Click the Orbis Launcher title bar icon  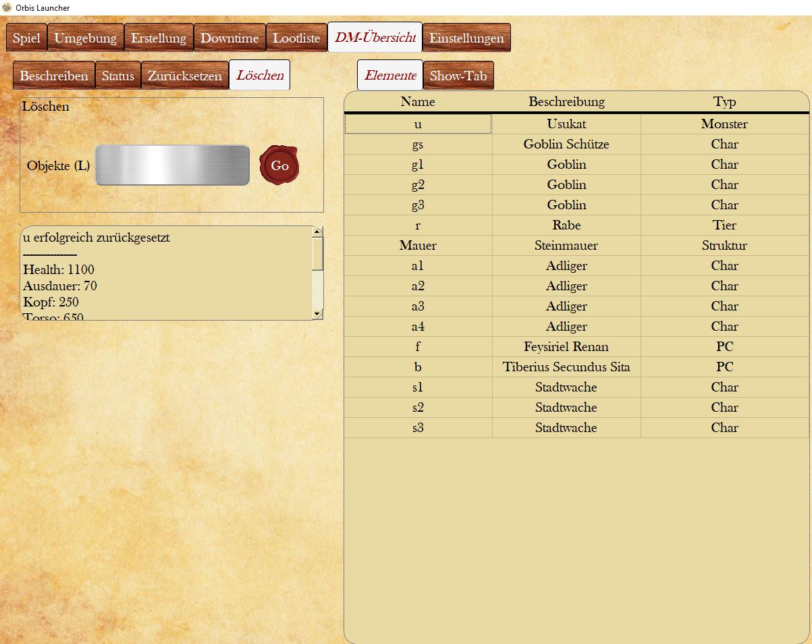(7, 7)
